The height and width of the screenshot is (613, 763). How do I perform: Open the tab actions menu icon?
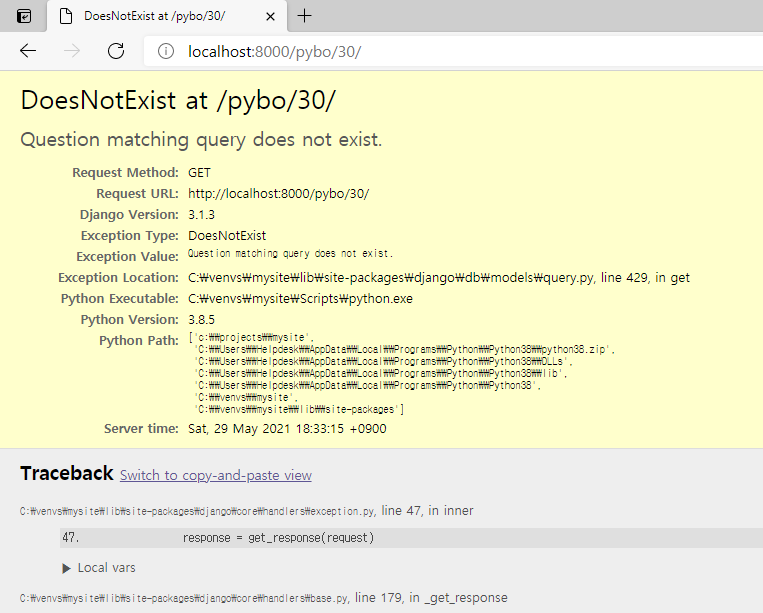(24, 16)
